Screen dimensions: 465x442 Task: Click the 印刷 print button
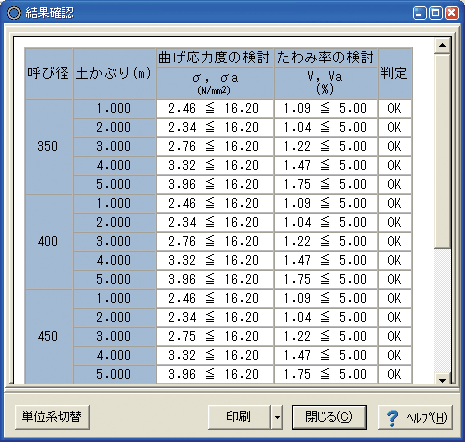pos(239,417)
